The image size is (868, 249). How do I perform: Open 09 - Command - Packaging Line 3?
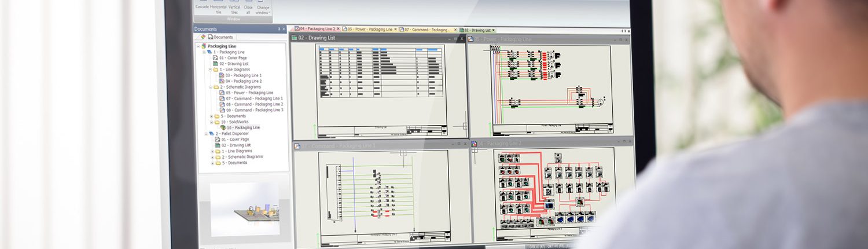pos(255,110)
